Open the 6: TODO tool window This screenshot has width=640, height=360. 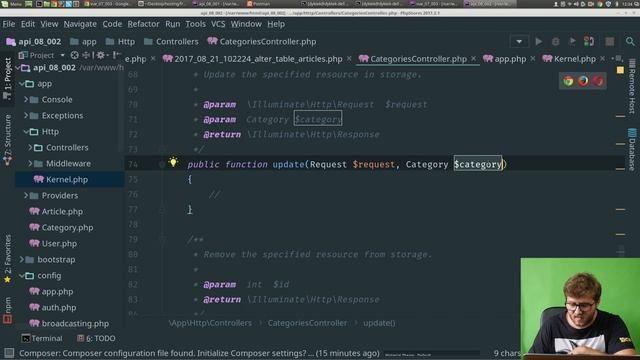pyautogui.click(x=96, y=338)
